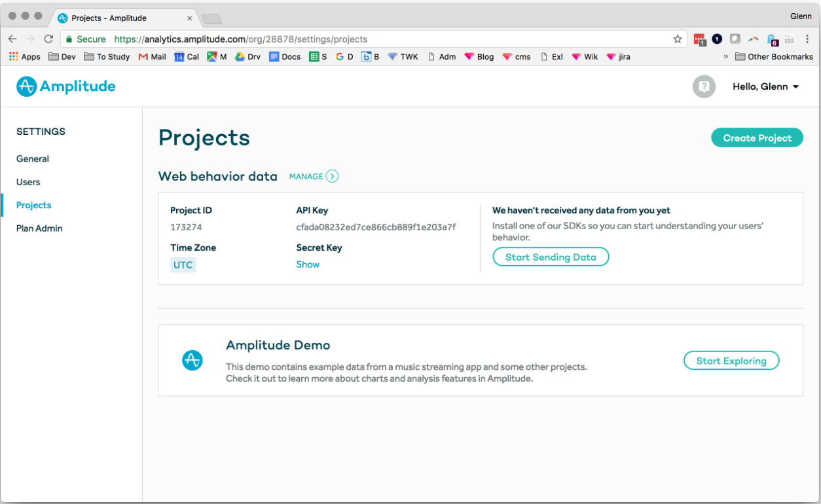The height and width of the screenshot is (504, 821).
Task: Open the help question mark icon
Action: click(x=704, y=86)
